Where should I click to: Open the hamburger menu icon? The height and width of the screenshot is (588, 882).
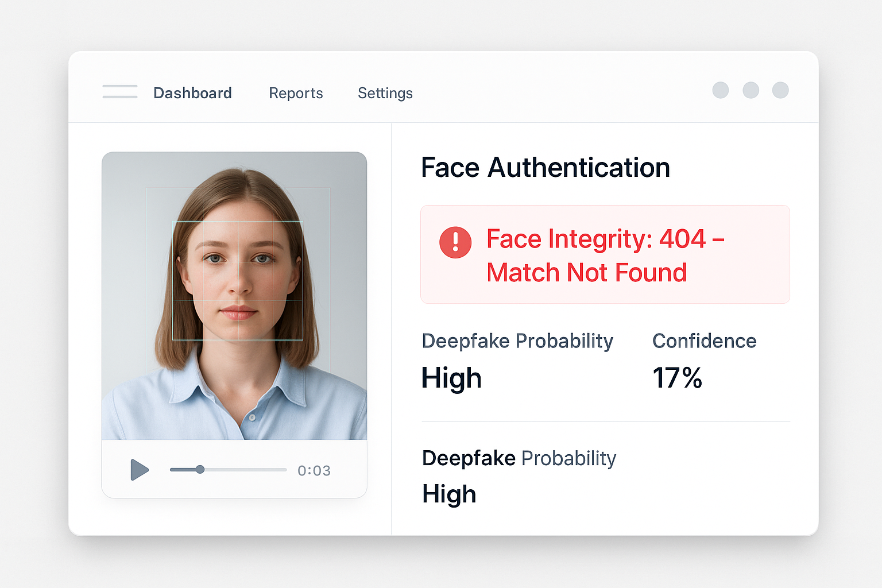tap(119, 92)
